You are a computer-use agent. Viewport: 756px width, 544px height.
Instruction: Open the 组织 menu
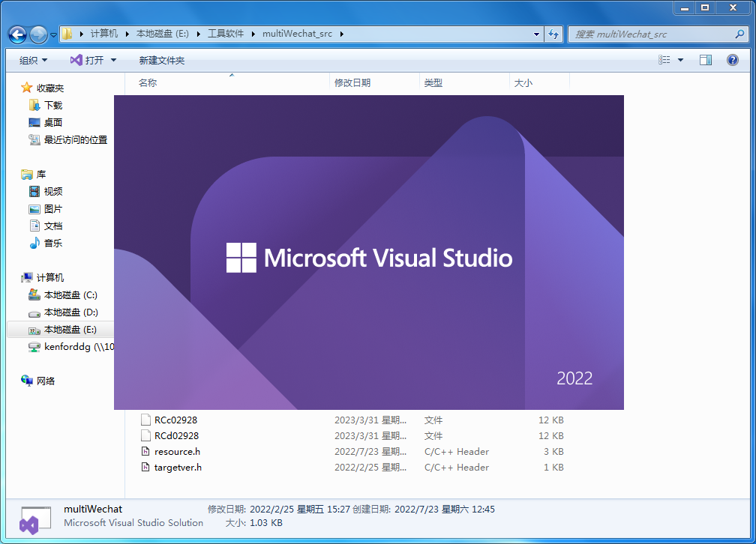click(x=33, y=60)
